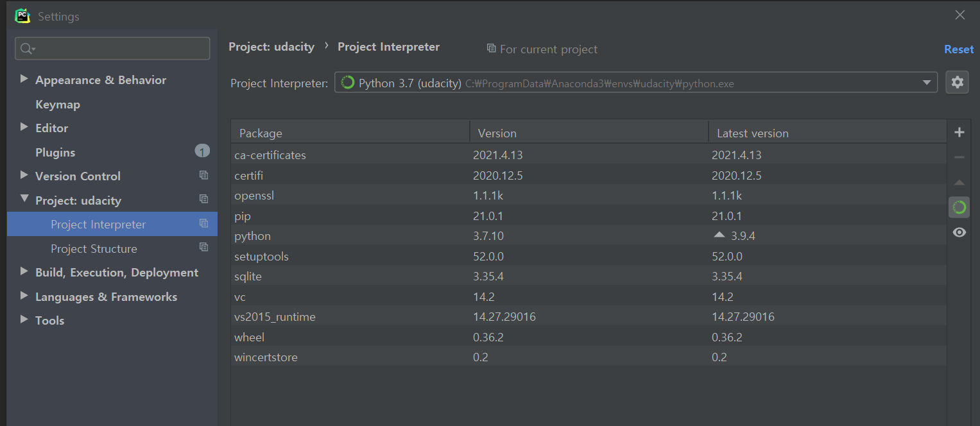Image resolution: width=980 pixels, height=426 pixels.
Task: Select the openssl package row
Action: tap(589, 195)
